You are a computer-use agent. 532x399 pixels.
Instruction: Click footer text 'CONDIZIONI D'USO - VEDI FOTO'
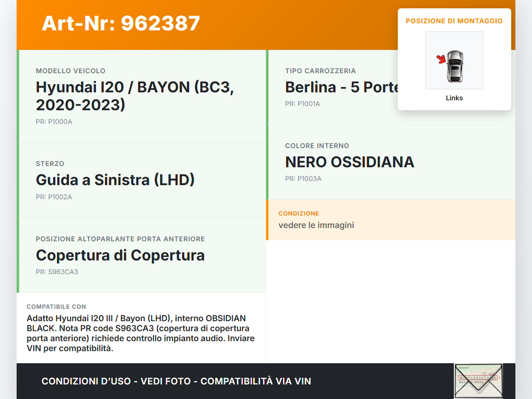coord(116,381)
